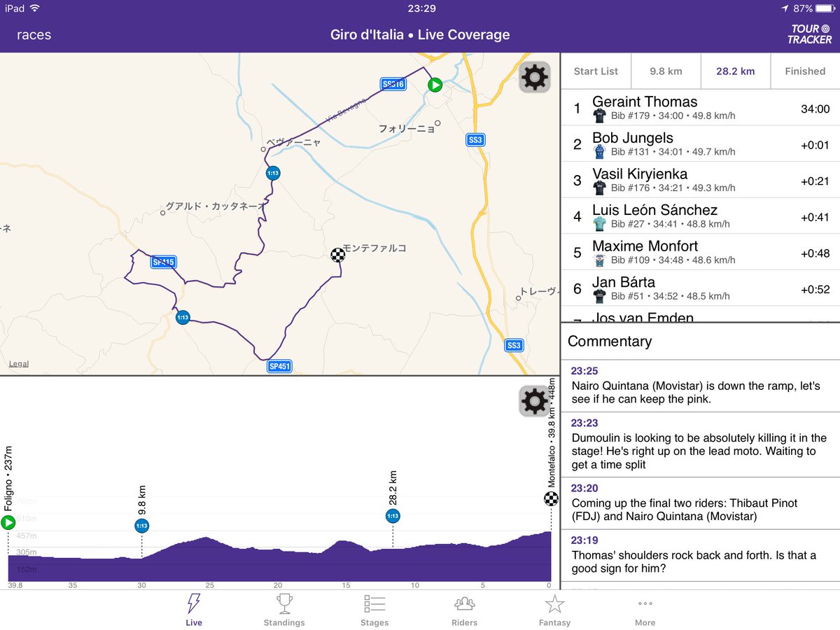This screenshot has height=630, width=840.
Task: Tap the 34:00 leading time value
Action: [x=815, y=108]
